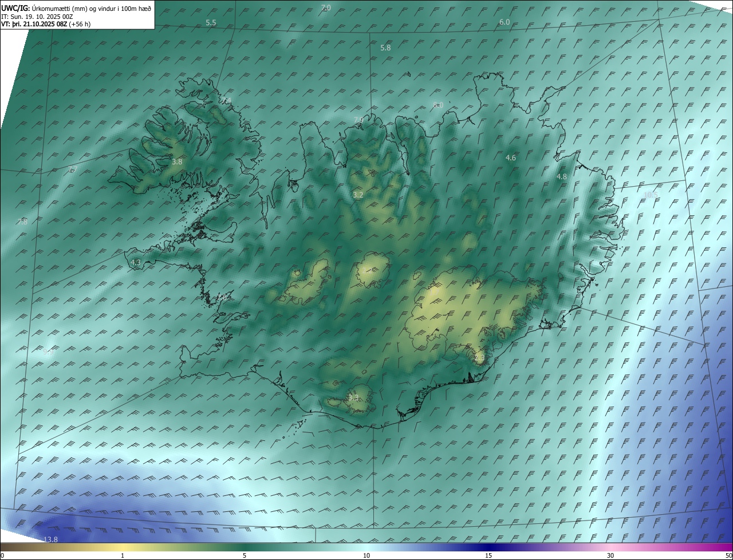Click the 7.6 value label on the west coast

point(223,297)
